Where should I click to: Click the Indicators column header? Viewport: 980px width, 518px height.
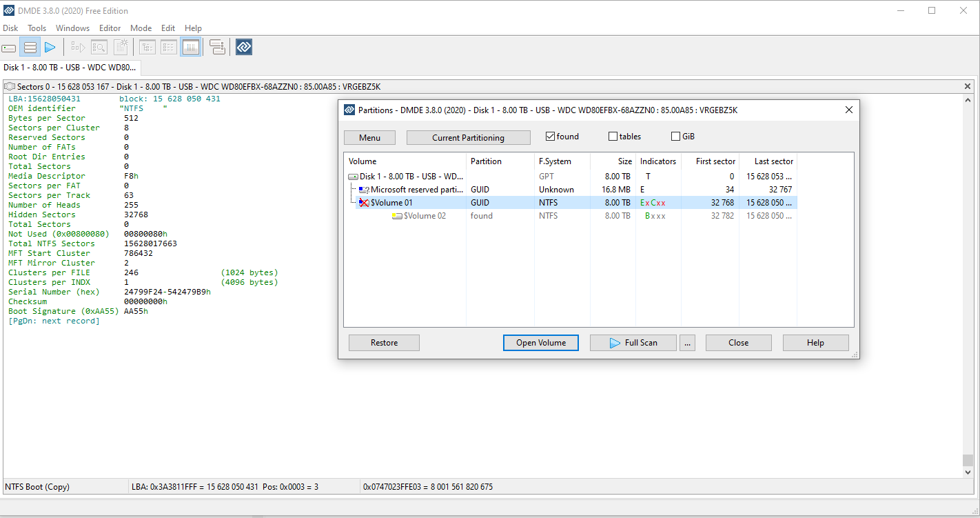point(658,161)
